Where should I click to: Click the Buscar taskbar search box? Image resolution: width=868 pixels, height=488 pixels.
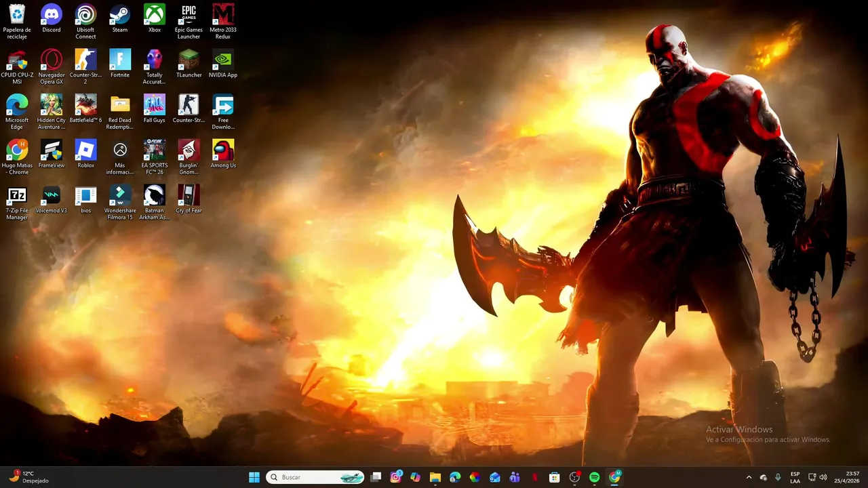[315, 477]
